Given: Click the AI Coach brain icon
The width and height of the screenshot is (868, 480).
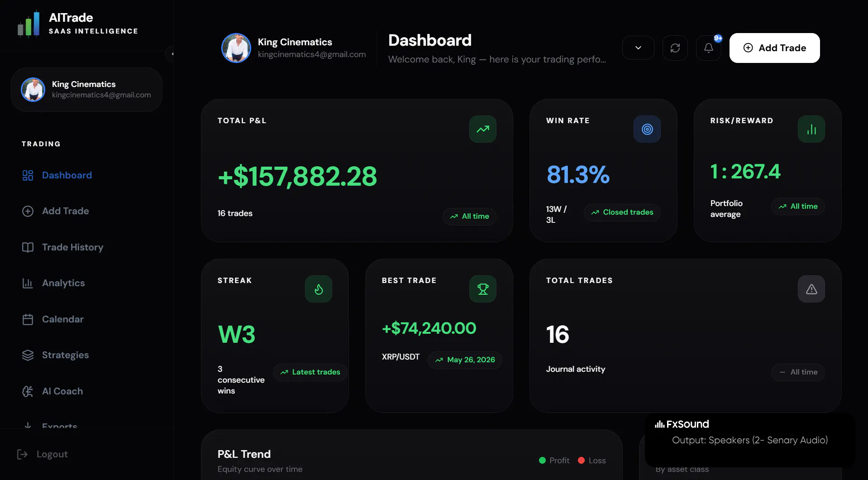Looking at the screenshot, I should point(28,391).
